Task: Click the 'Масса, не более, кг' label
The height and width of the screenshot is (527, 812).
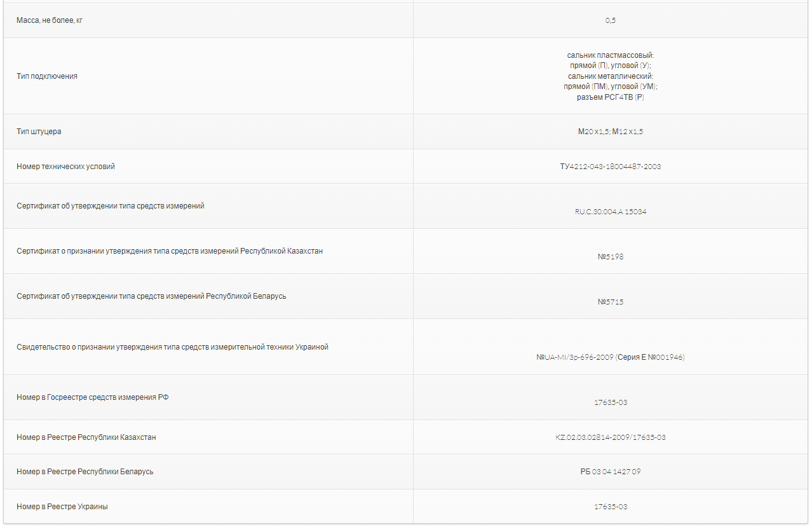Action: [x=50, y=20]
